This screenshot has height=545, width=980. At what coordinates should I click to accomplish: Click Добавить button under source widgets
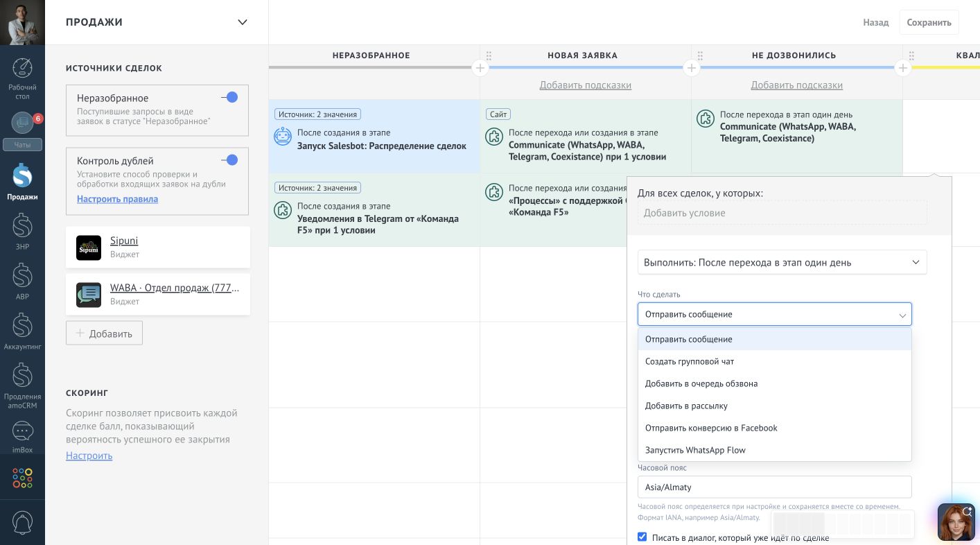[104, 333]
